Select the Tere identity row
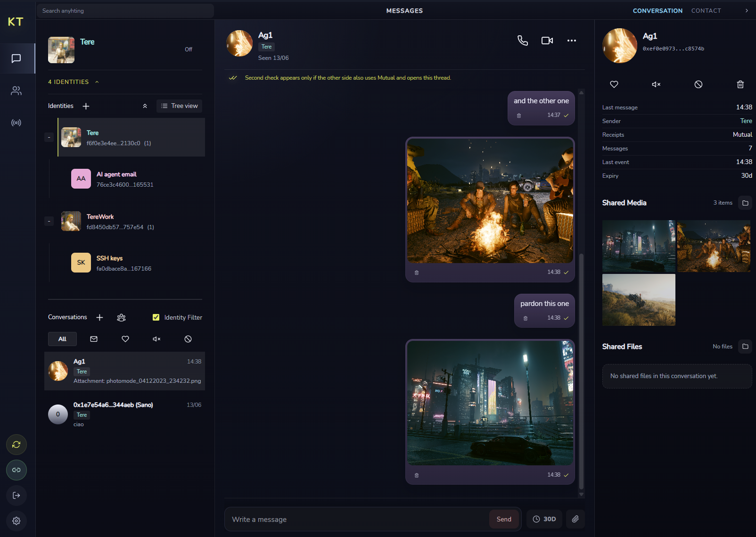 (x=131, y=137)
